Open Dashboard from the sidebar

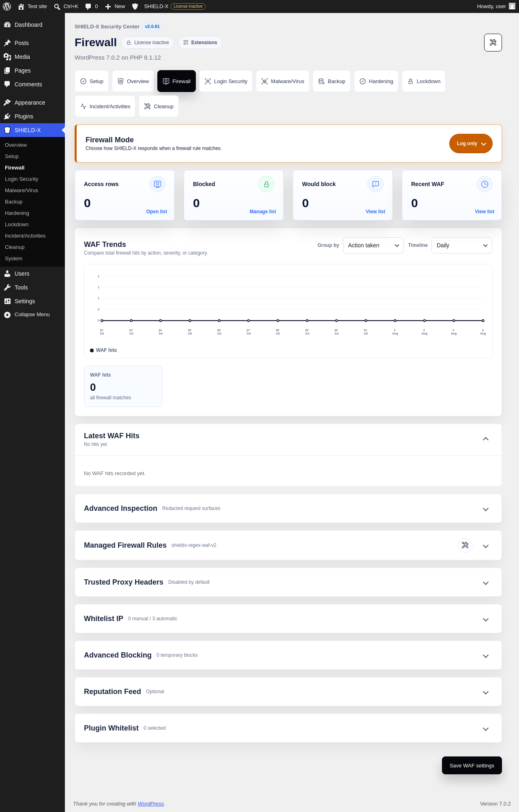32,25
